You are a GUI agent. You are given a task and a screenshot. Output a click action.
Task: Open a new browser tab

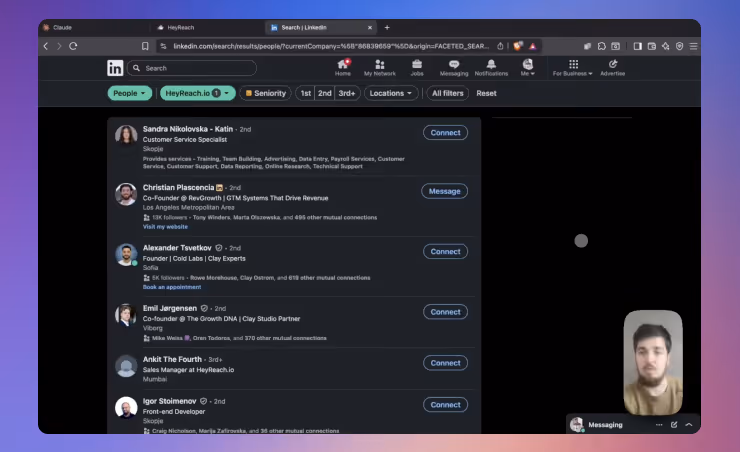tap(387, 27)
